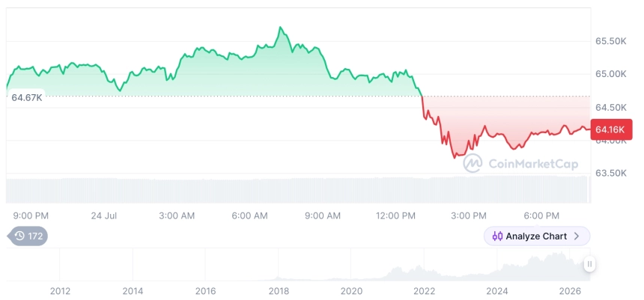Click the CoinMarketCap watermark text
This screenshot has width=644, height=300.
coord(533,164)
